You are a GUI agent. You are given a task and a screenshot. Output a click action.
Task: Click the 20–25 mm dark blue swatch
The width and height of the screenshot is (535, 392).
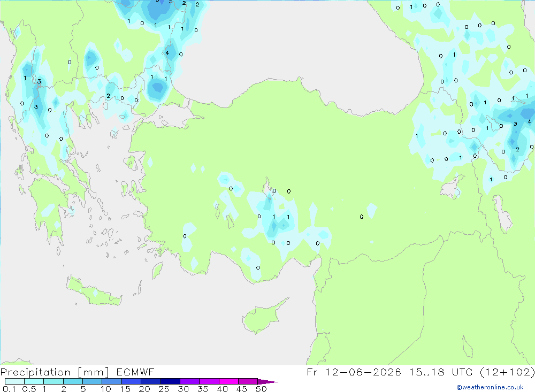pos(150,381)
